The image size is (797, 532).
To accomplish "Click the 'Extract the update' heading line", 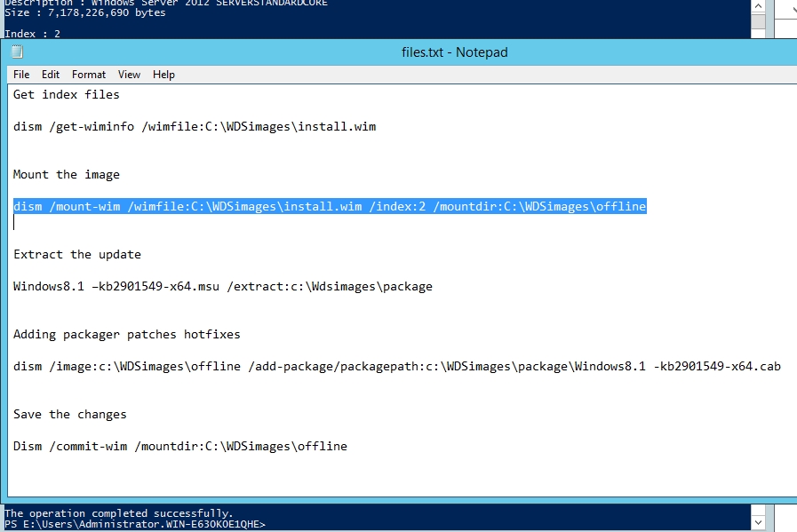I will coord(77,255).
